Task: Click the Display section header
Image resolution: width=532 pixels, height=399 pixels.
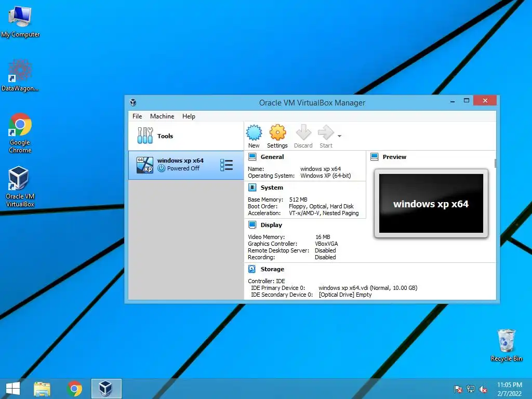Action: pyautogui.click(x=271, y=224)
